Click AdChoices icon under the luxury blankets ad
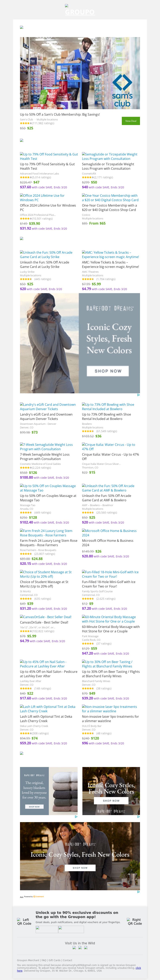 76,816
